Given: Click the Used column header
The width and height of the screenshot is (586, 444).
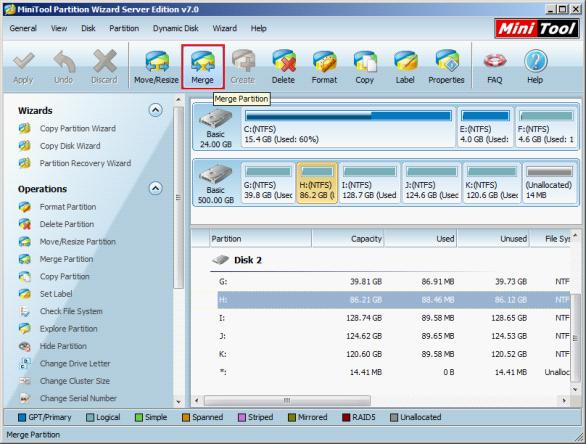Looking at the screenshot, I should [x=420, y=239].
